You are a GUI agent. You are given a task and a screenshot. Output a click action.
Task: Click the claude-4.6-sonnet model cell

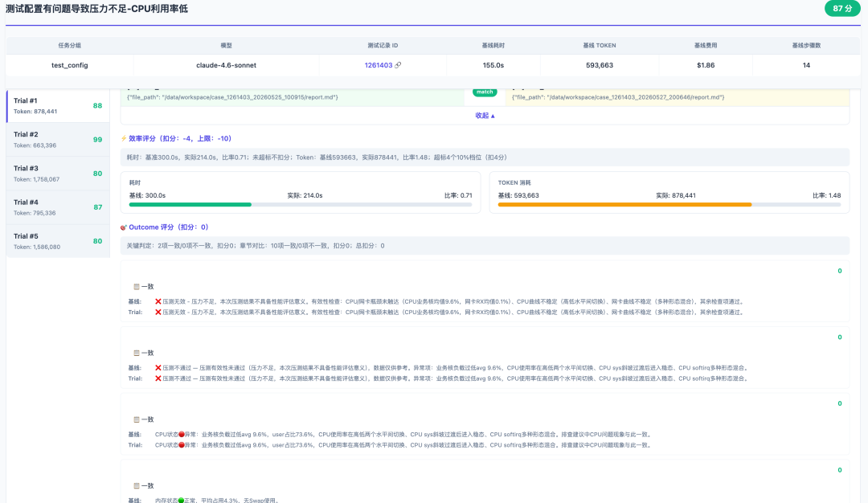(226, 65)
